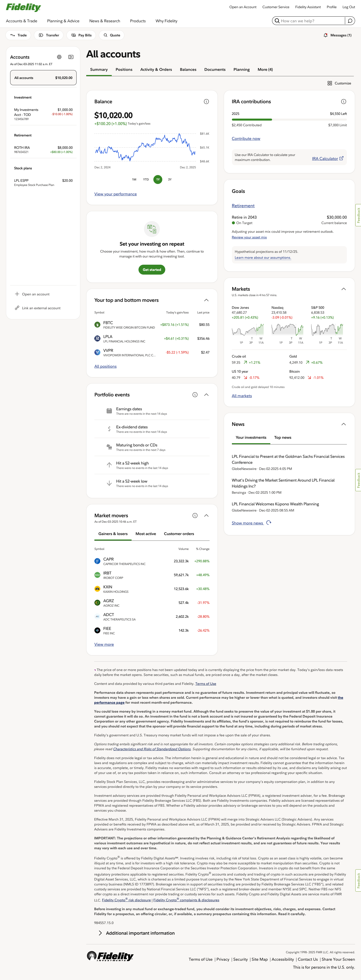Click Open an account plus icon
This screenshot has height=980, width=361.
[x=17, y=294]
